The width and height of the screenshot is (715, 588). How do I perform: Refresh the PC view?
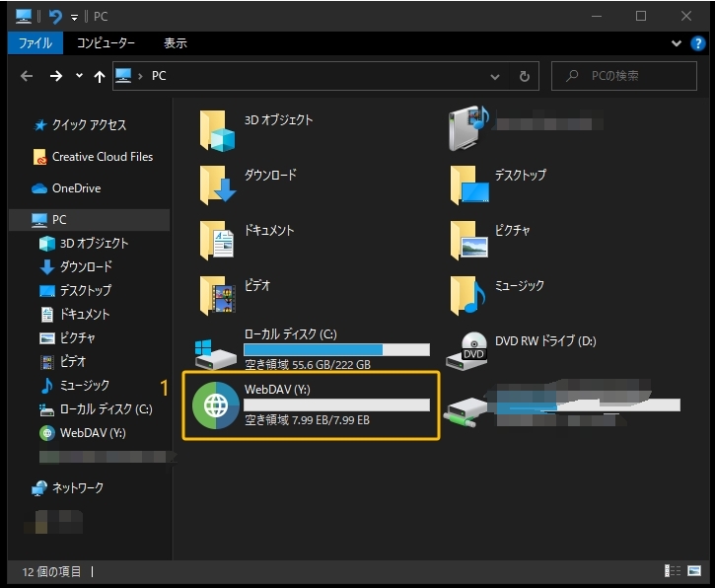525,76
